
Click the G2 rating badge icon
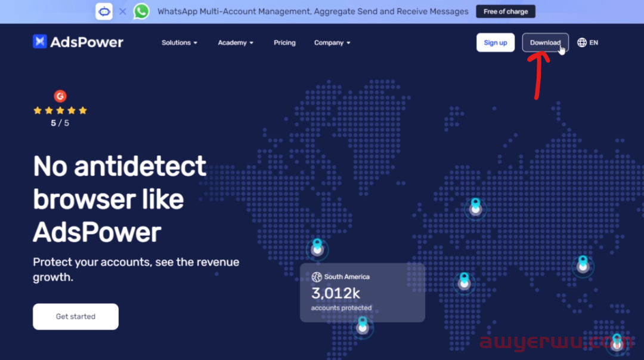[60, 96]
